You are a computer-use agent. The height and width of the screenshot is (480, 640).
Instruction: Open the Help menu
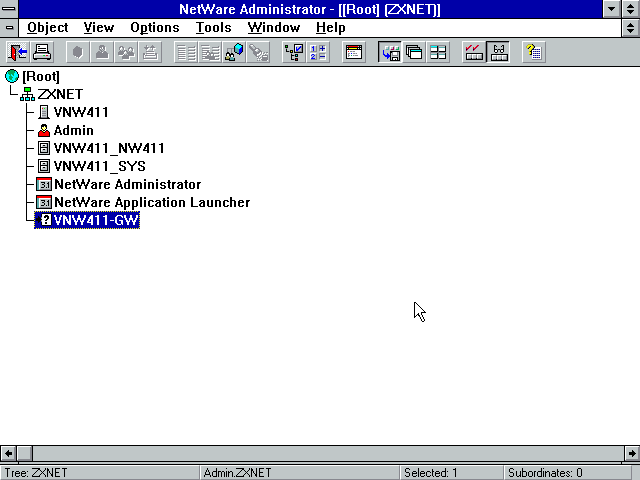331,28
